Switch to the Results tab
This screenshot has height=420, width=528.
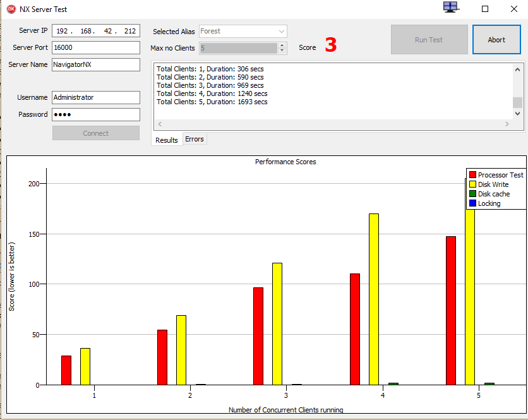(167, 140)
